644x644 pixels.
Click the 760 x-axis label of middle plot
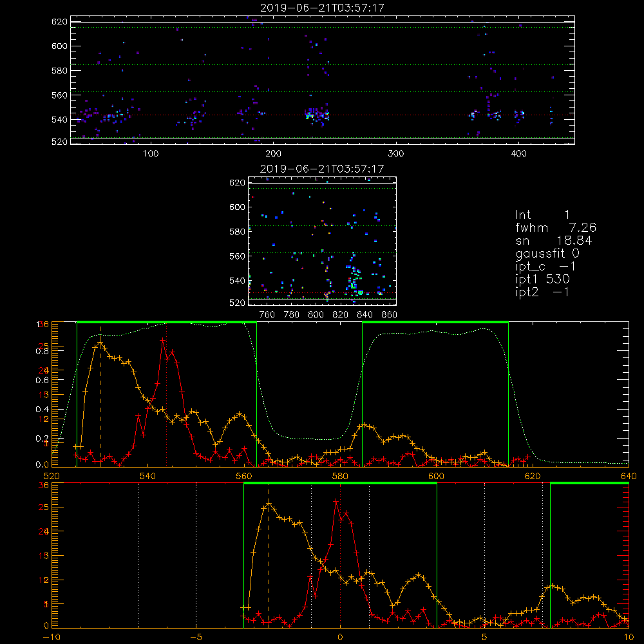click(x=267, y=315)
